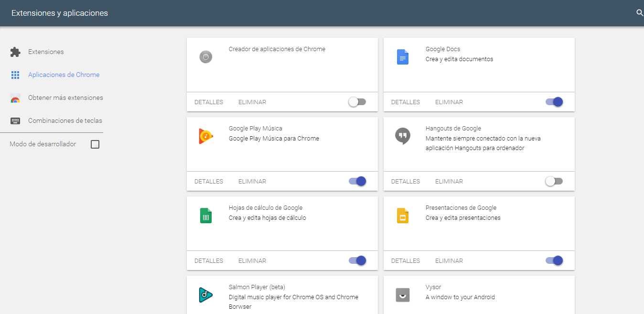Screen dimensions: 644x314
Task: Click ELIMINAR for Hojas de cálculo de Google
Action: pos(252,261)
